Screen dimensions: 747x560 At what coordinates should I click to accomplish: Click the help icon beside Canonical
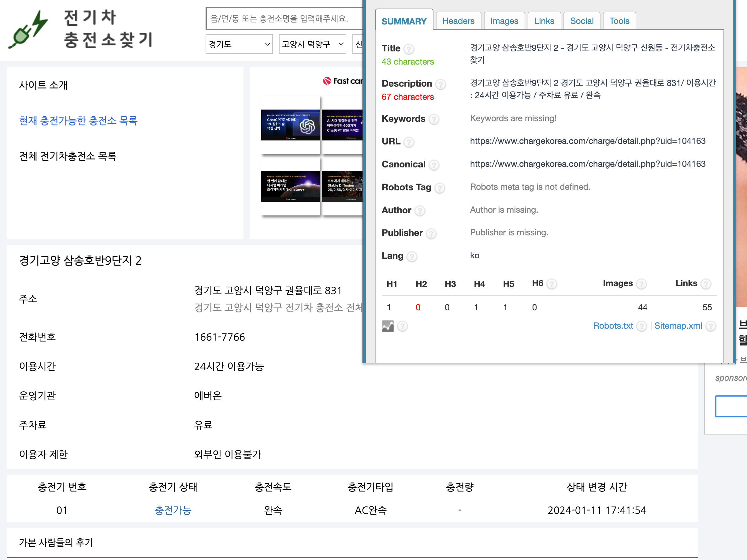coord(434,165)
